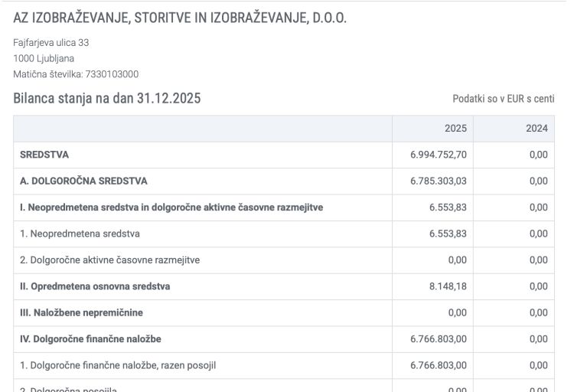Click the value 6.785.303,03
The height and width of the screenshot is (392, 574).
tap(439, 181)
